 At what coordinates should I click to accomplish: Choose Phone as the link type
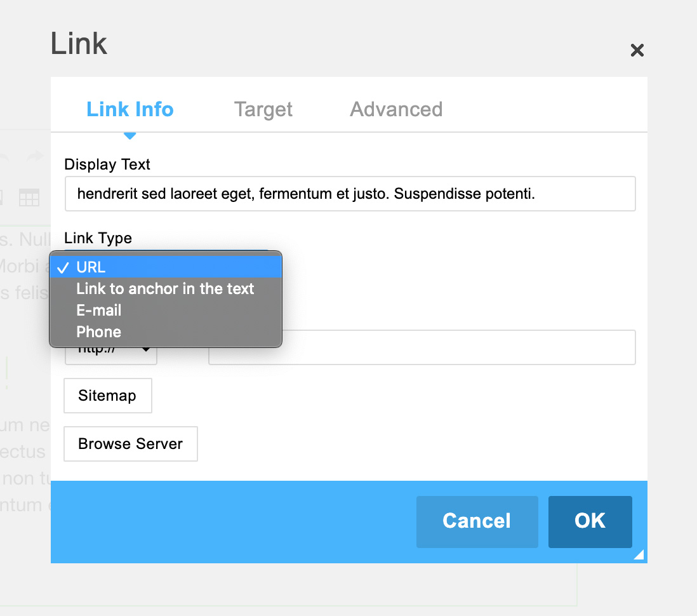pos(166,331)
